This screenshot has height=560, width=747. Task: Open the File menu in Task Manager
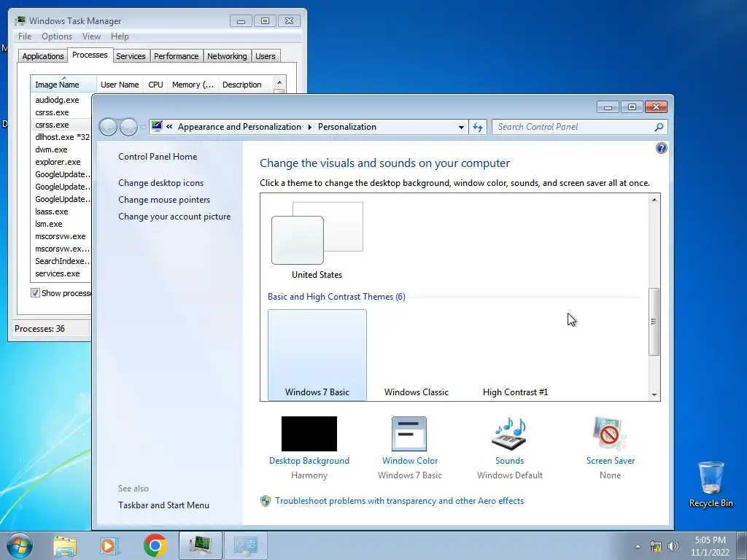(x=25, y=36)
